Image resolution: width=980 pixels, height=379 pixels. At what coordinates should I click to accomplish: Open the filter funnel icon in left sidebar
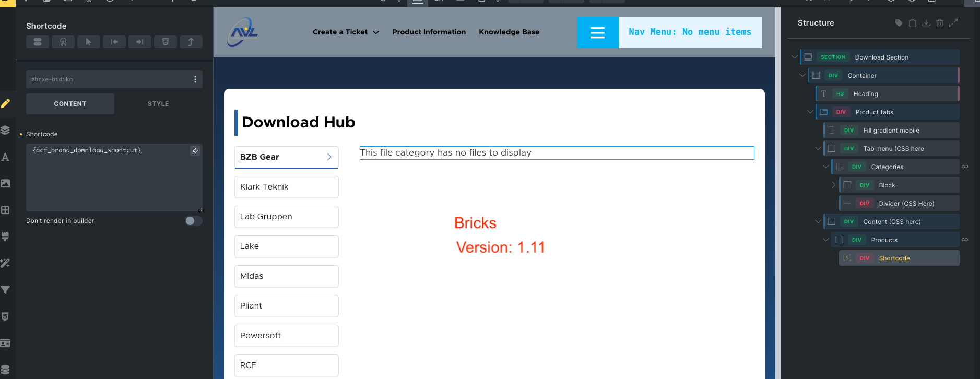click(5, 290)
